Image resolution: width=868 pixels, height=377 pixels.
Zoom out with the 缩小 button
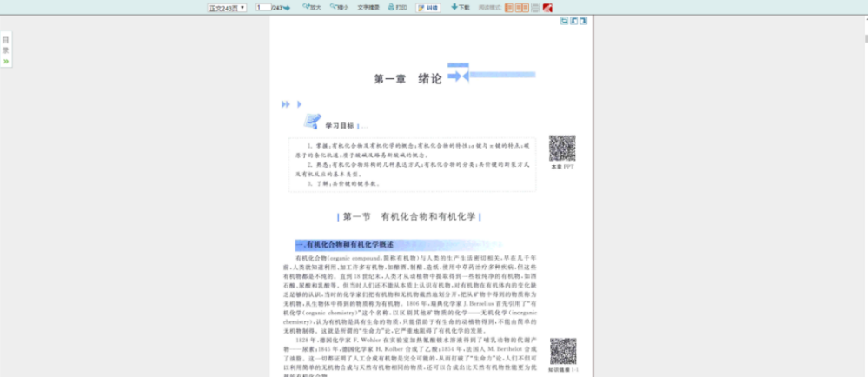[340, 7]
